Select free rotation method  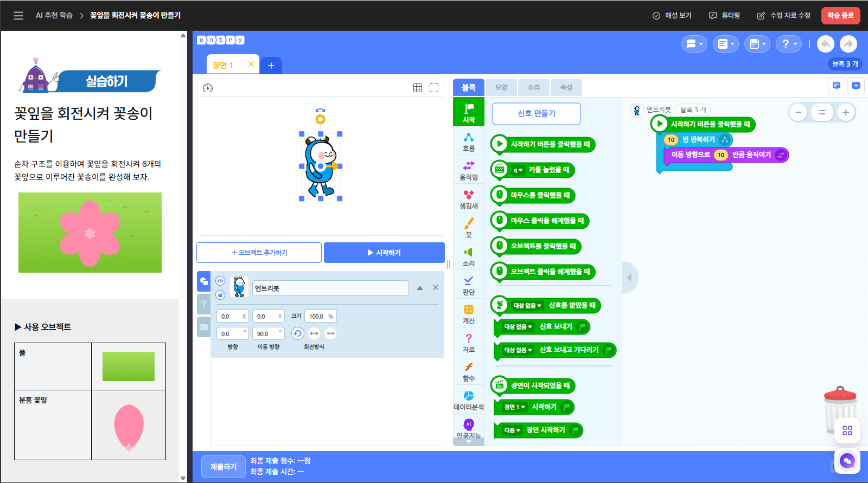point(297,333)
